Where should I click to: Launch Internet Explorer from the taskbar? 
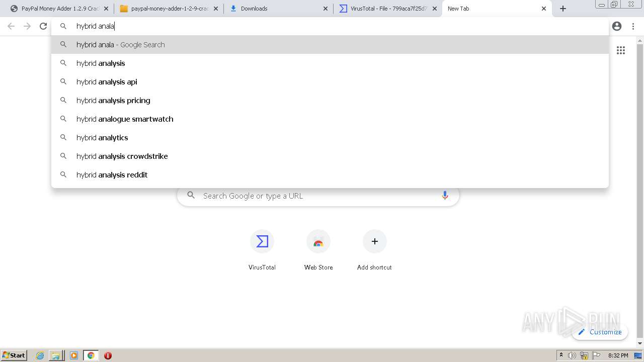[x=40, y=355]
